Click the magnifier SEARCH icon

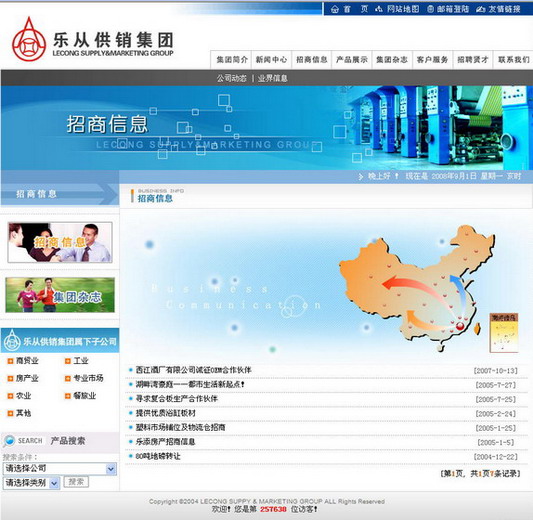coord(9,441)
